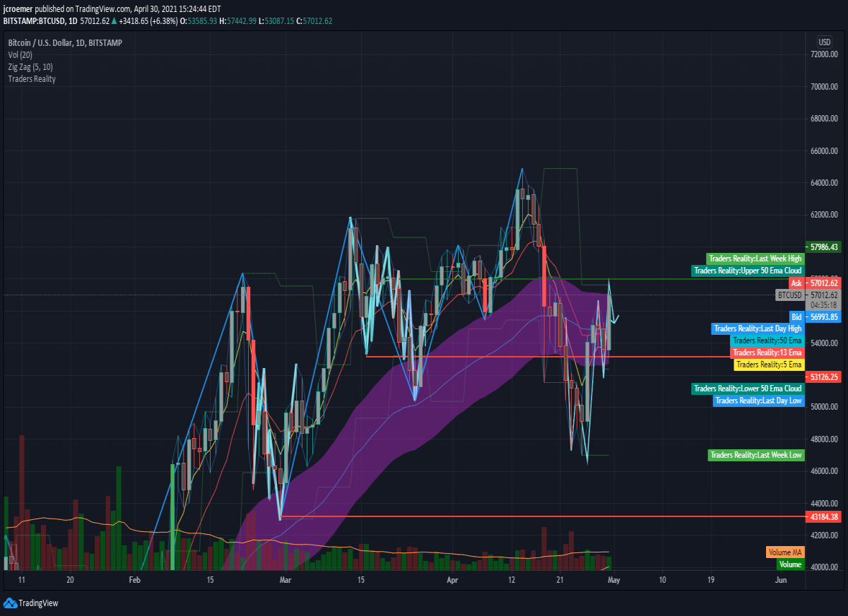Click the 64000.00 price axis label
Image resolution: width=848 pixels, height=616 pixels.
click(x=825, y=183)
